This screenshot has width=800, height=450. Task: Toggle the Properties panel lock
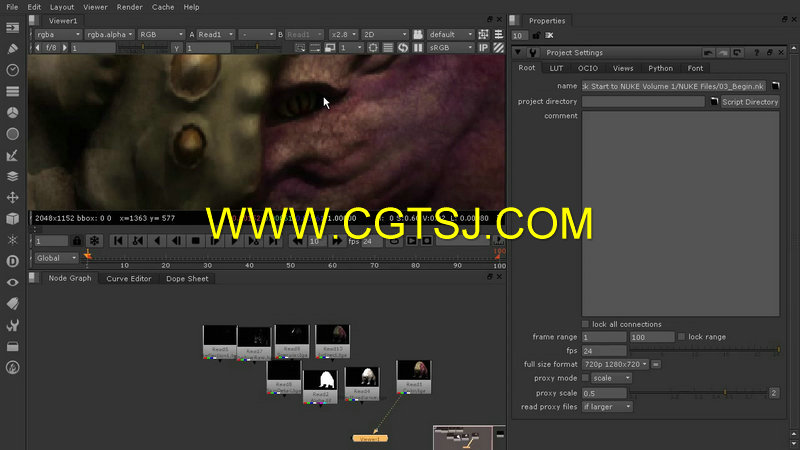coord(536,35)
